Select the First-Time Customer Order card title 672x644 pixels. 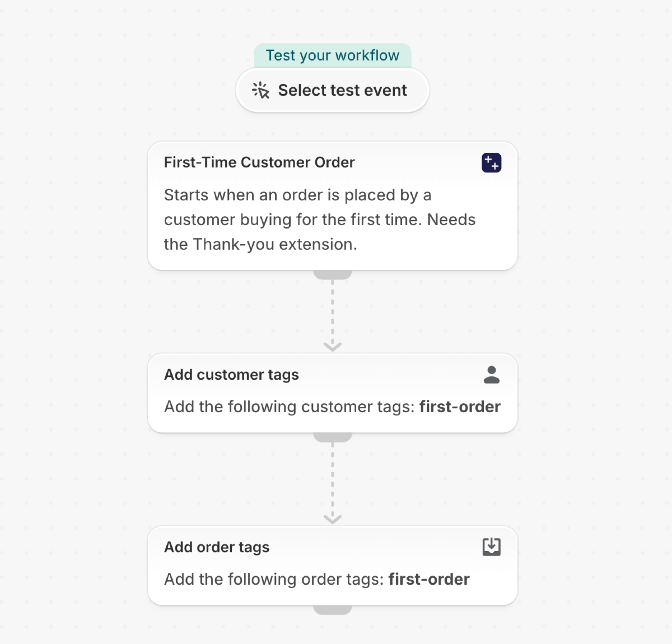point(259,162)
